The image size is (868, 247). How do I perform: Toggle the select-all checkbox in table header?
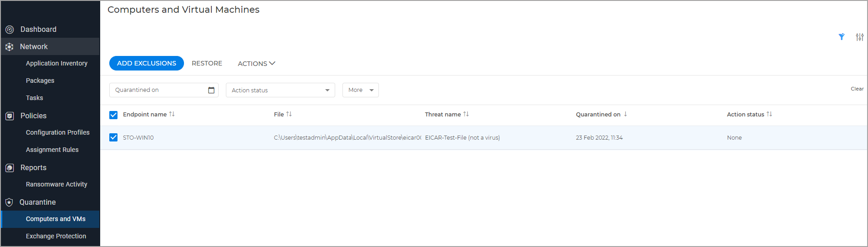[113, 115]
